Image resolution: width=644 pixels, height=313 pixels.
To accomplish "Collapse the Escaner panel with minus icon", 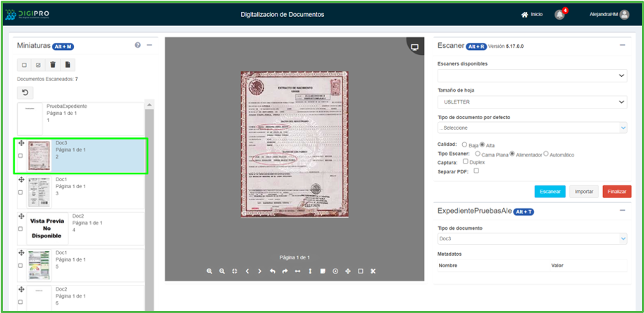I will (621, 45).
